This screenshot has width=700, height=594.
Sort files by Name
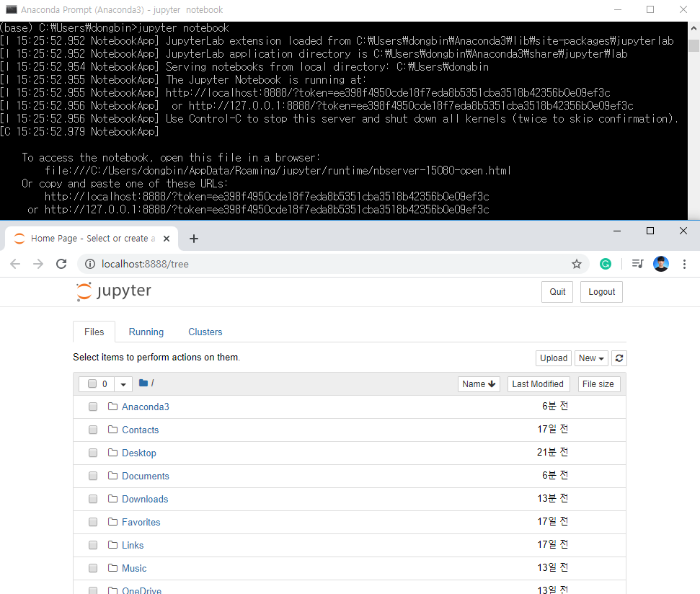click(x=479, y=384)
